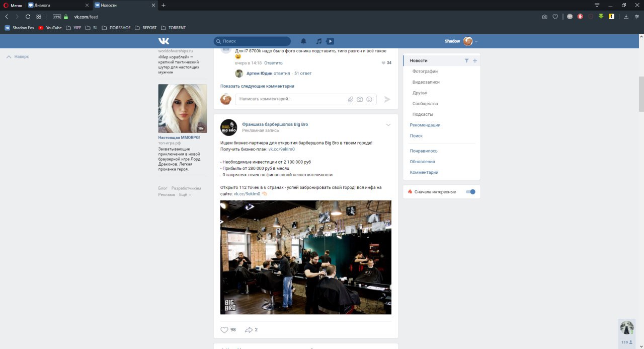Select Сообщества feed section
This screenshot has width=644, height=349.
coord(425,104)
